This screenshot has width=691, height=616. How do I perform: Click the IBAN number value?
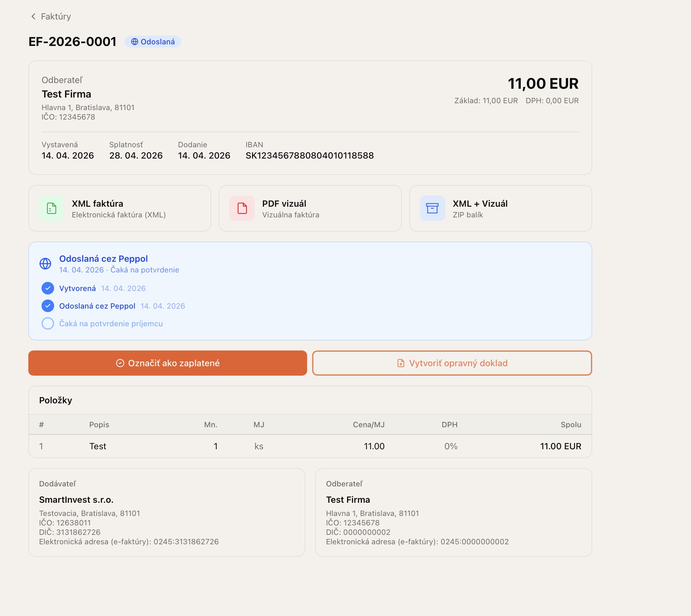[309, 156]
